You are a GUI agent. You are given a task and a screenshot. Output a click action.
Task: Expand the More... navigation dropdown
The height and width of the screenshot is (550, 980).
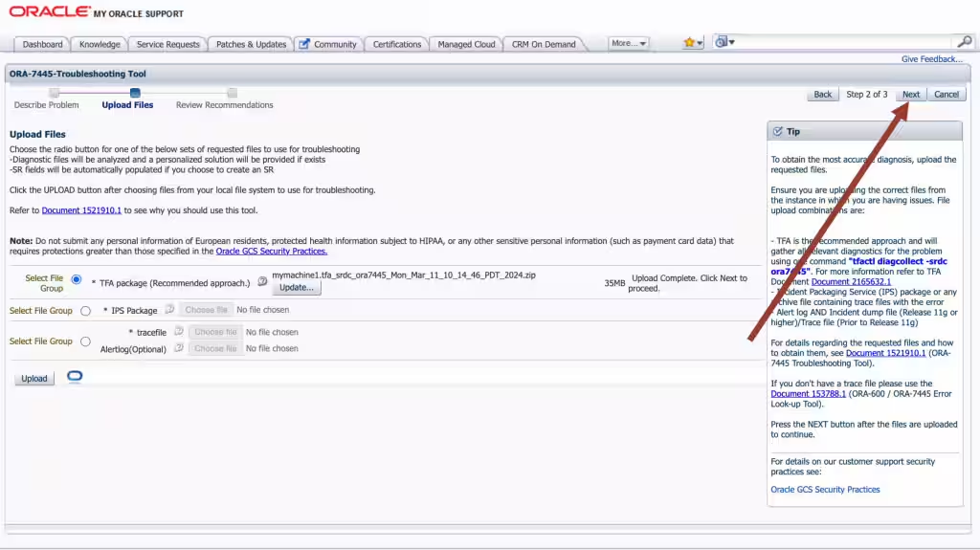pyautogui.click(x=628, y=43)
